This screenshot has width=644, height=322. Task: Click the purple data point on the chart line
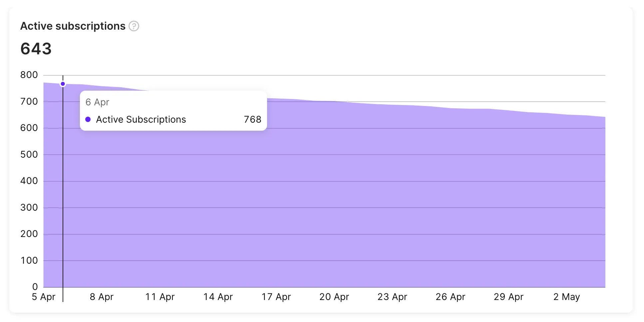(63, 84)
